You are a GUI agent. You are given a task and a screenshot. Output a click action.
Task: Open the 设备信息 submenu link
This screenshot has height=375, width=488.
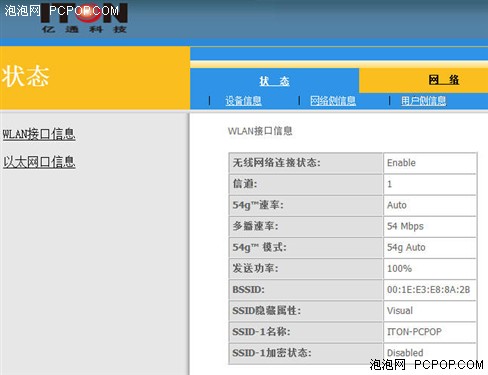pos(243,100)
